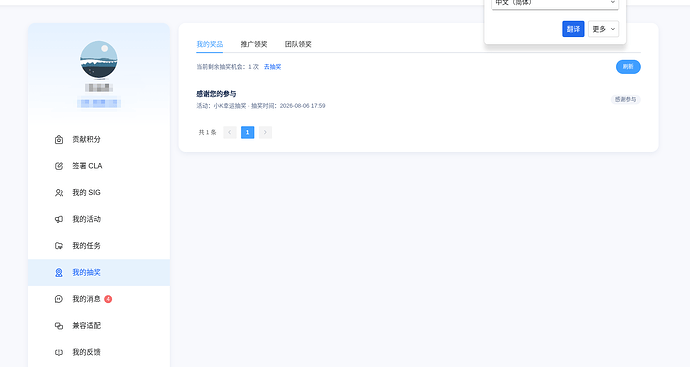Click the 感谢参与 status tag
This screenshot has width=690, height=367.
click(x=625, y=99)
